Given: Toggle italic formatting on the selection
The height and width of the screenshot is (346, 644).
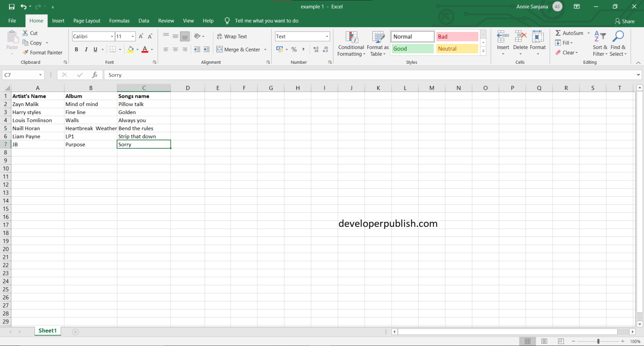Looking at the screenshot, I should tap(86, 49).
